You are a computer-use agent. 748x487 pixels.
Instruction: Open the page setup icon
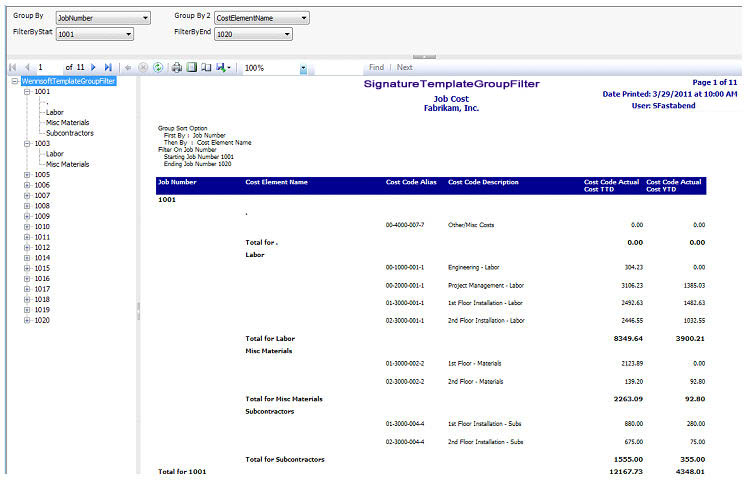point(206,68)
